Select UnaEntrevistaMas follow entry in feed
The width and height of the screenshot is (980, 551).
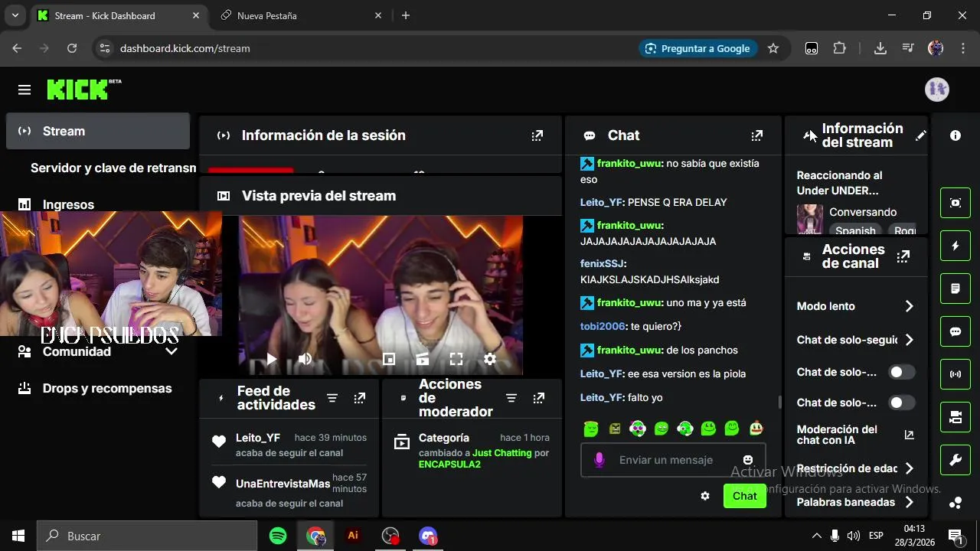point(289,490)
